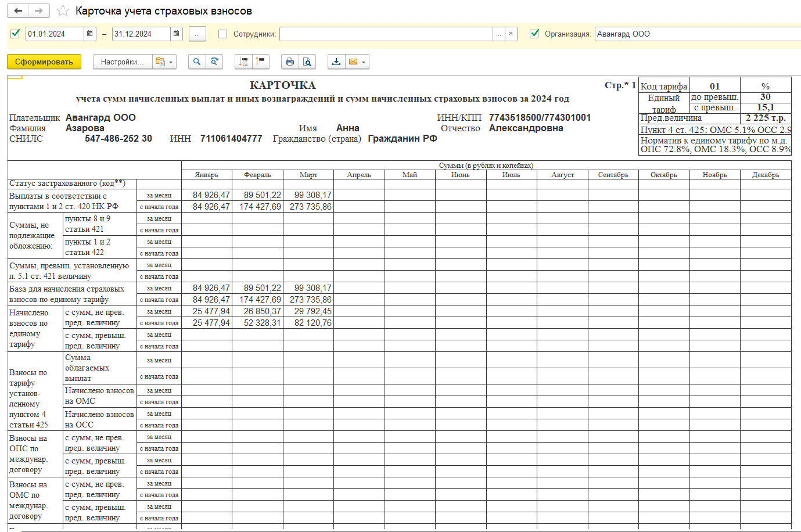Click the Find magnifier icon

click(197, 62)
